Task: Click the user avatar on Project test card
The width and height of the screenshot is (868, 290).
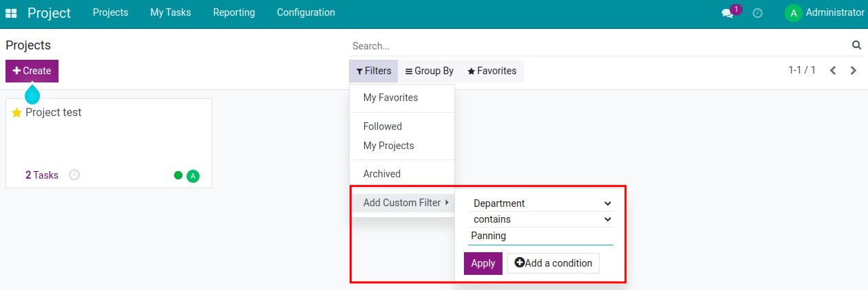Action: pos(193,176)
